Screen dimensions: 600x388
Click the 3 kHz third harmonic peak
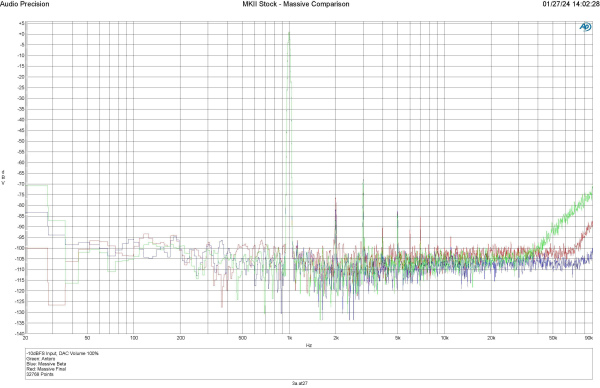click(364, 181)
